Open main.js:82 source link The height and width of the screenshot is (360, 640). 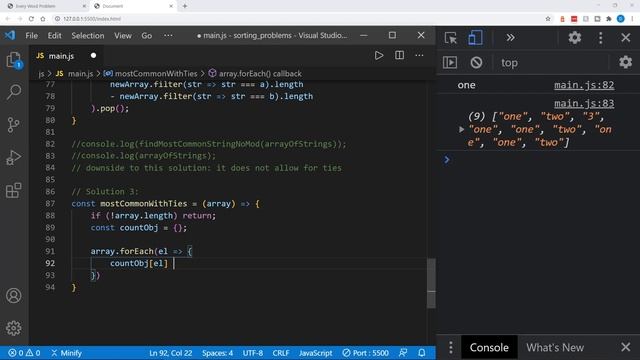(x=584, y=85)
